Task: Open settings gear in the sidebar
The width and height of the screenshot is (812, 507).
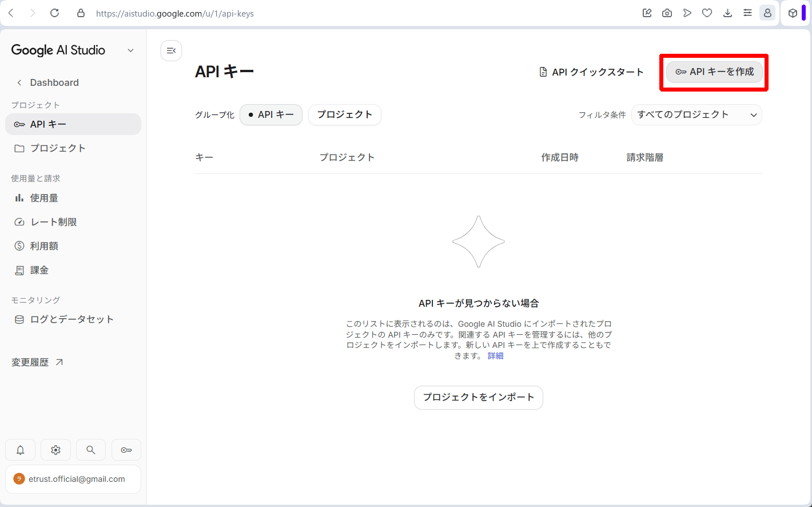Action: point(55,450)
